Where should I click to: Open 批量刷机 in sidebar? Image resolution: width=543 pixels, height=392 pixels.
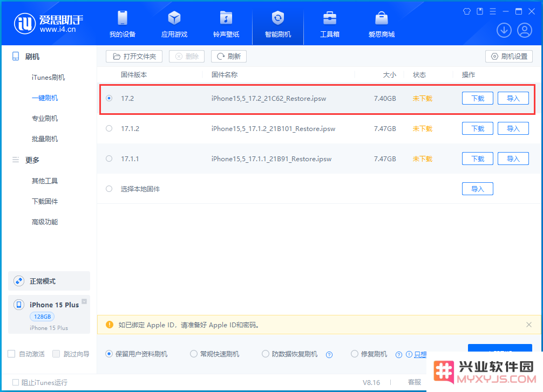click(x=45, y=139)
